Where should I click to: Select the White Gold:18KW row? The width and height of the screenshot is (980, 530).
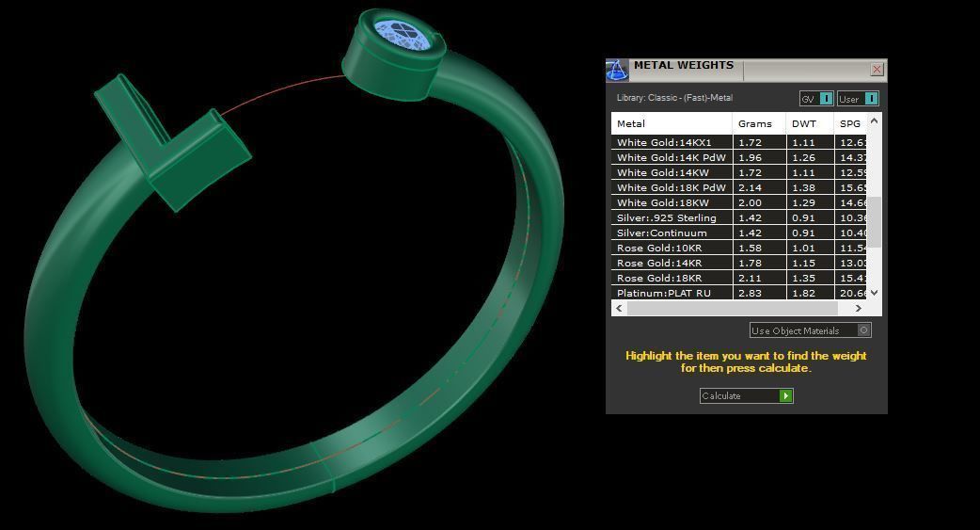[x=738, y=202]
